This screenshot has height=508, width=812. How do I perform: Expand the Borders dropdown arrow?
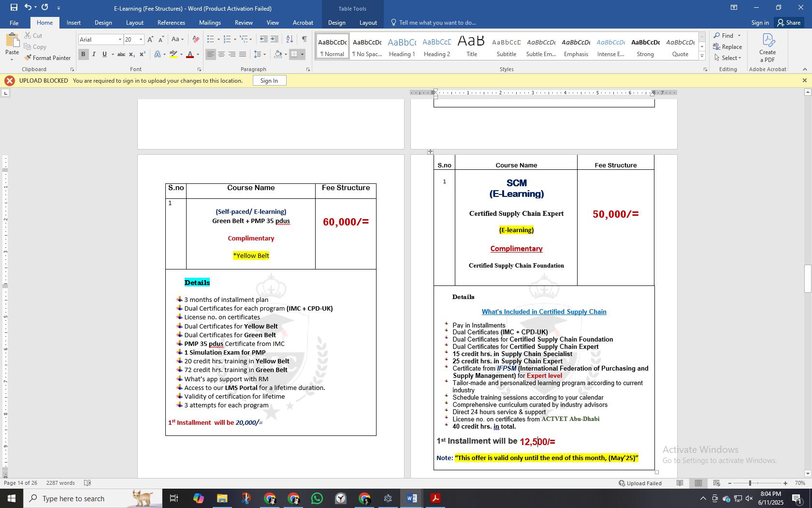click(x=302, y=54)
